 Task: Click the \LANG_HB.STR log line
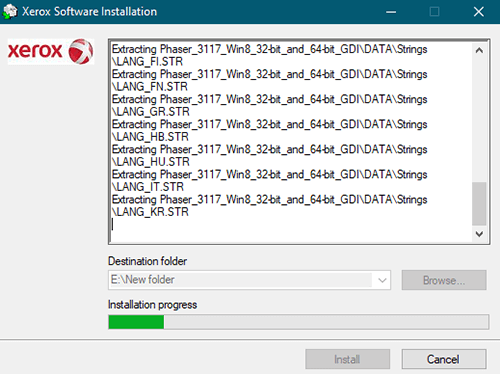pos(150,137)
